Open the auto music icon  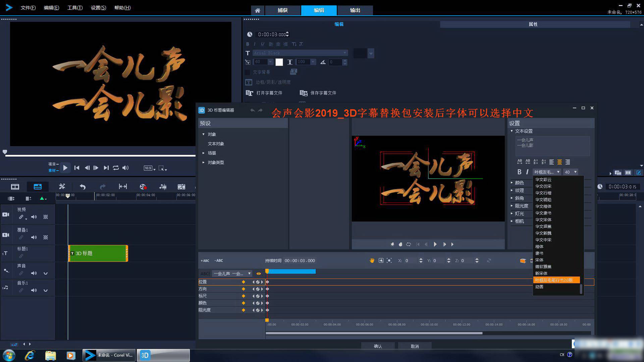pyautogui.click(x=181, y=187)
